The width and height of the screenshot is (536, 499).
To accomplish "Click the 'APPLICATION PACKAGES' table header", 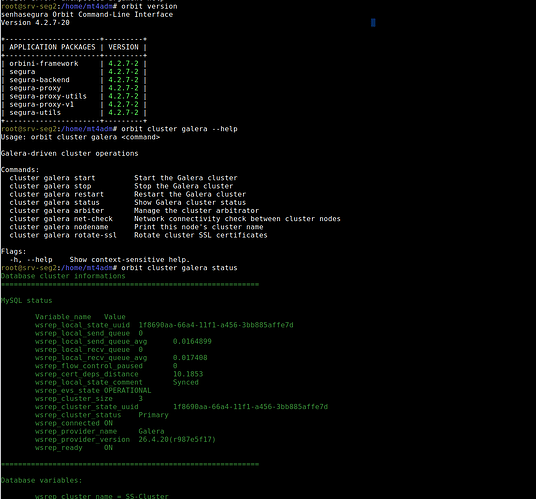I will pyautogui.click(x=52, y=47).
